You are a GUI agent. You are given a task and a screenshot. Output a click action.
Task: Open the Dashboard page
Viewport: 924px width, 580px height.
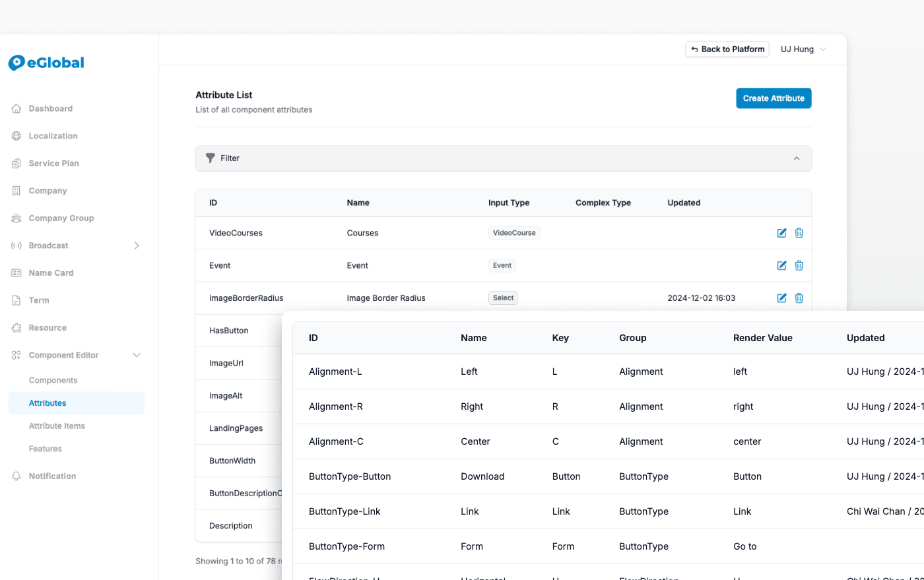(x=50, y=109)
